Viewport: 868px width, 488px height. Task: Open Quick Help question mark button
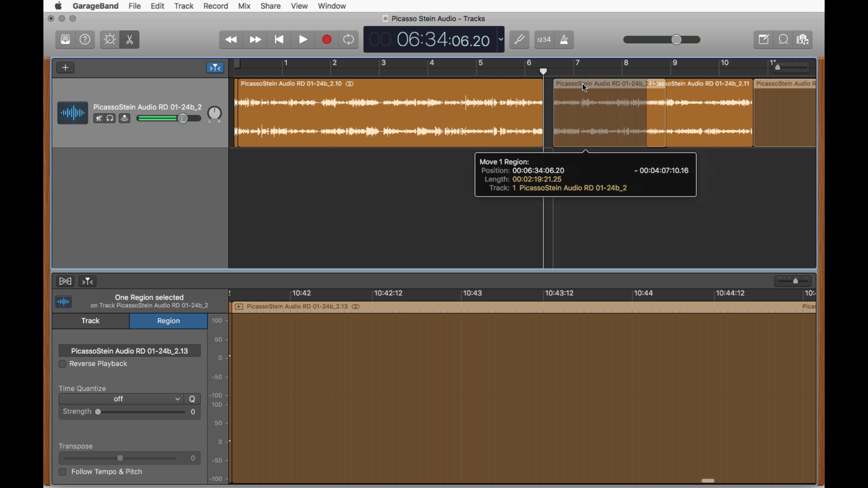coord(85,40)
